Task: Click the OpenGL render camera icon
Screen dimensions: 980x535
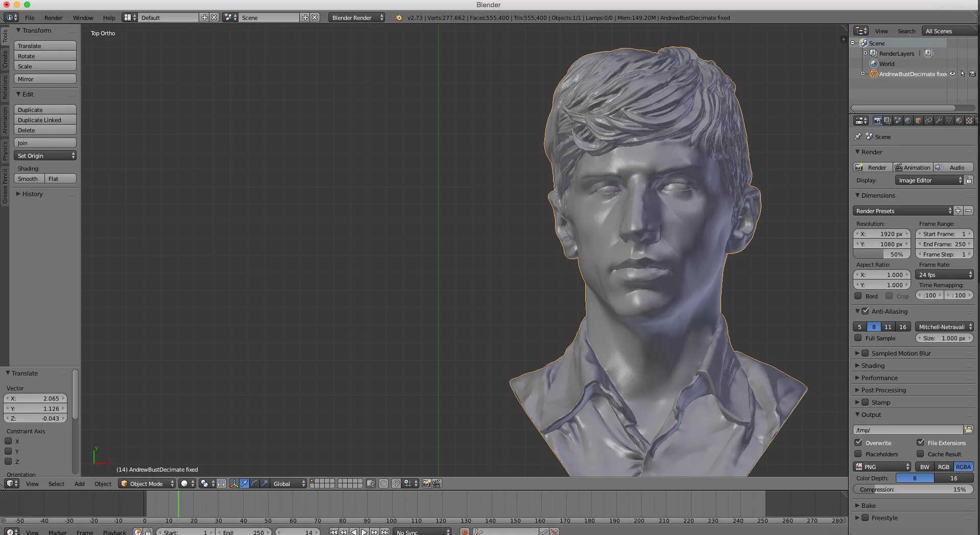Action: coord(426,483)
